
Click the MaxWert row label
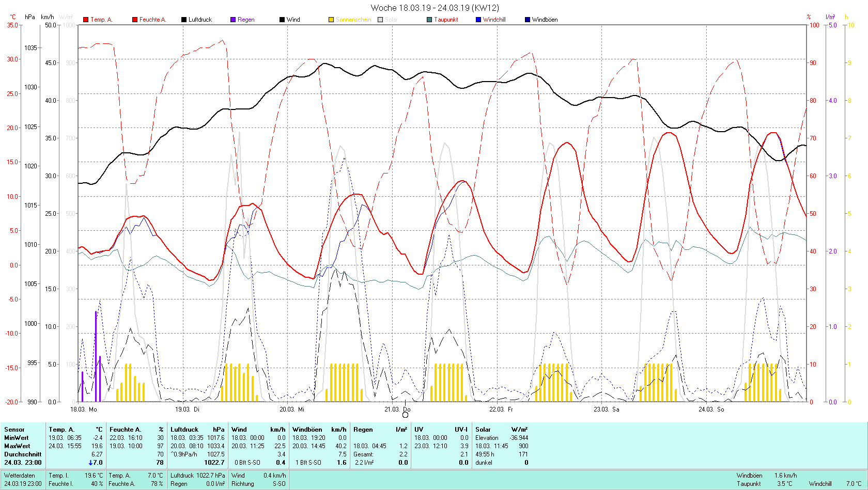(x=17, y=446)
